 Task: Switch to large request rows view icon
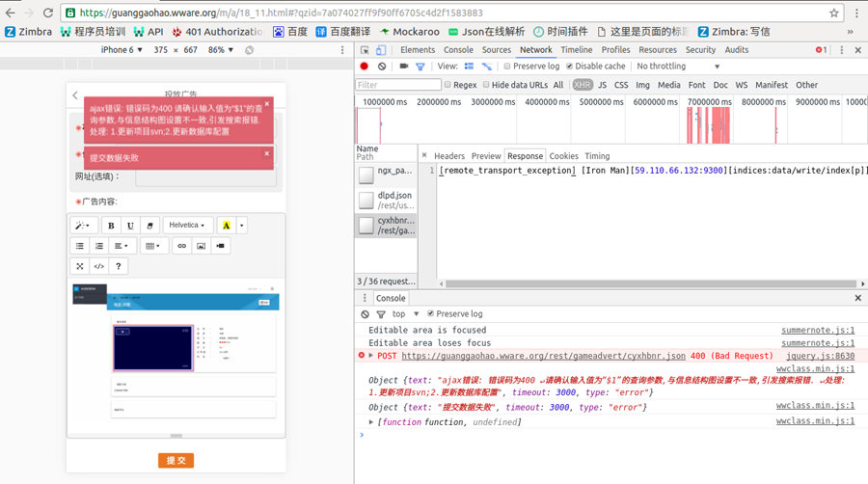tap(469, 67)
